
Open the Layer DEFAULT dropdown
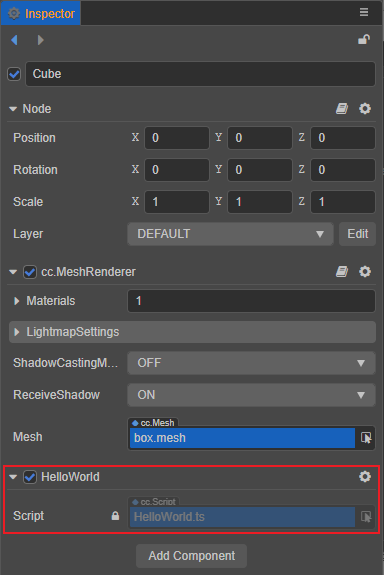230,234
